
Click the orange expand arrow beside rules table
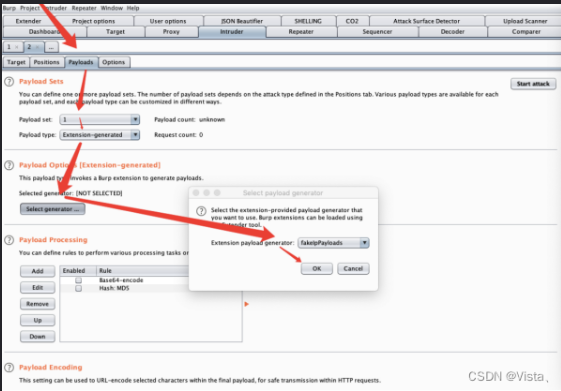[x=247, y=304]
